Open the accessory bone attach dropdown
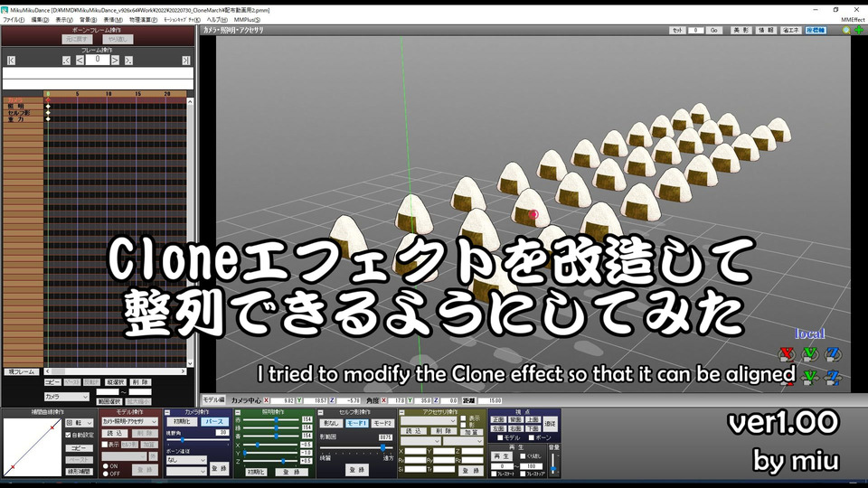Image resolution: width=868 pixels, height=488 pixels. (x=463, y=441)
